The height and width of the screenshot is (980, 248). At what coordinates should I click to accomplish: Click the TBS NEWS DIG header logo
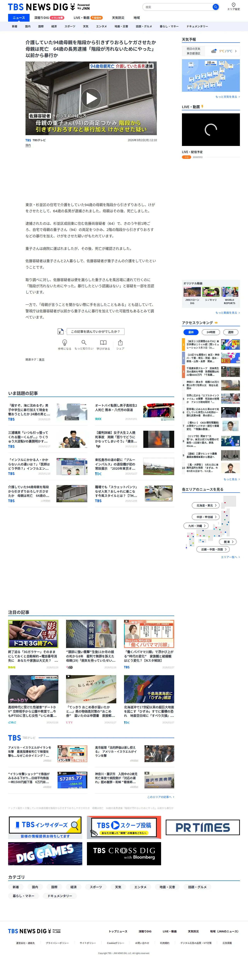(49, 7)
